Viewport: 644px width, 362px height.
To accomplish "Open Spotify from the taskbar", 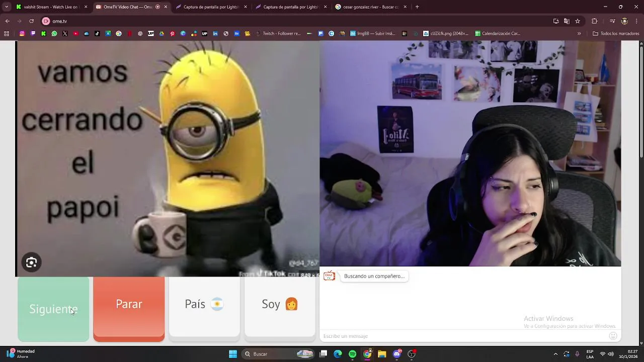I will 353,354.
